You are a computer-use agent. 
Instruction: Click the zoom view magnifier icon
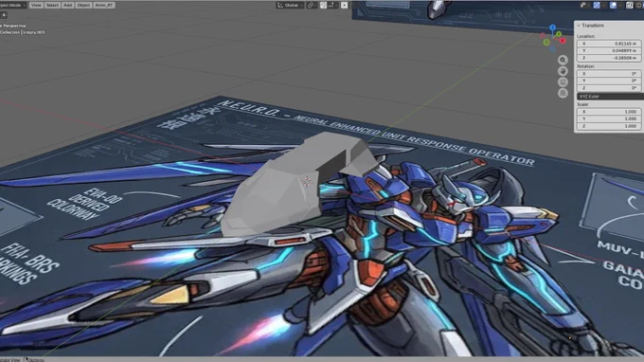[x=563, y=60]
